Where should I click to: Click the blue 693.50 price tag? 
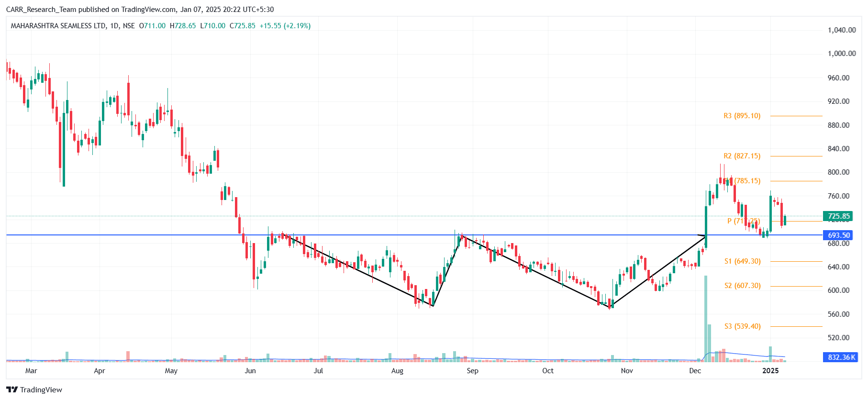tap(839, 235)
